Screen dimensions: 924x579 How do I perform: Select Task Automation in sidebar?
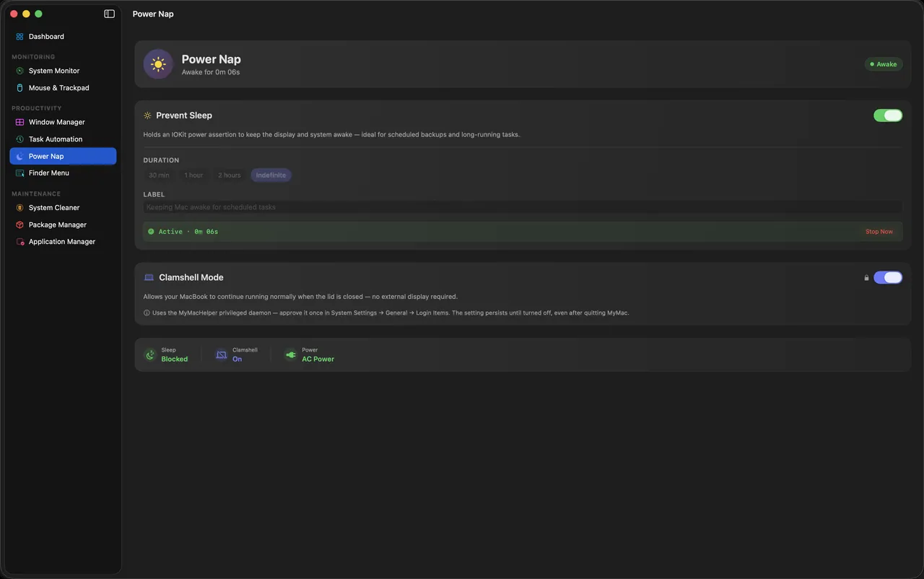point(63,139)
